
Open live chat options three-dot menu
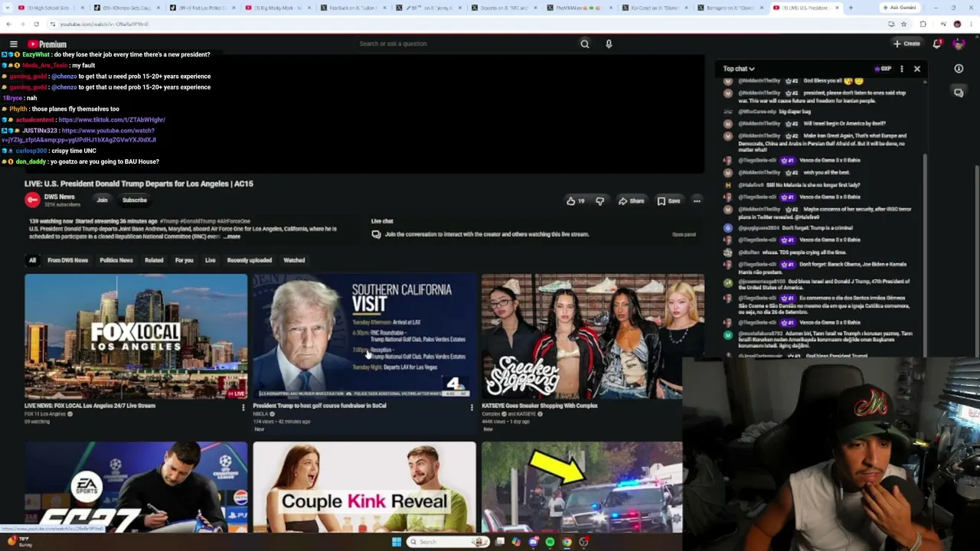901,69
